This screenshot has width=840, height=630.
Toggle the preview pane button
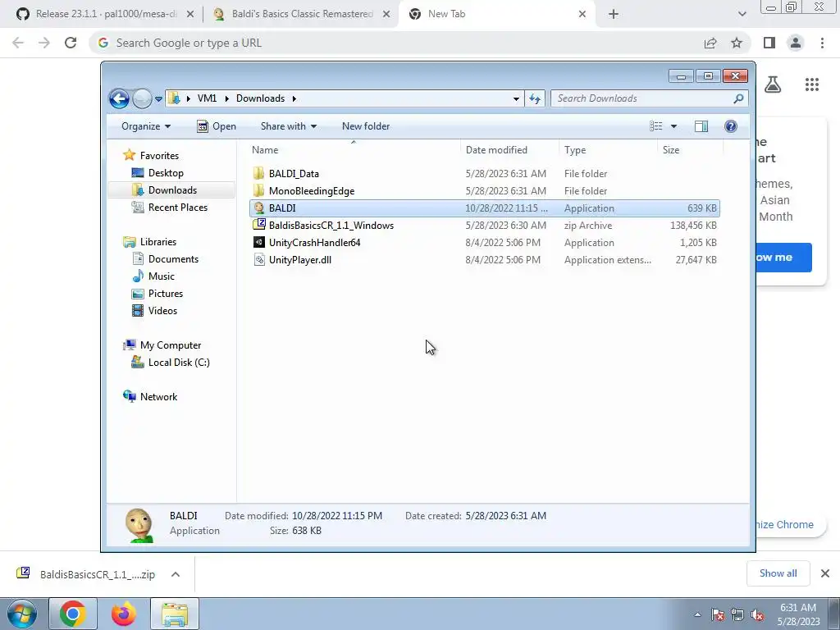click(701, 126)
